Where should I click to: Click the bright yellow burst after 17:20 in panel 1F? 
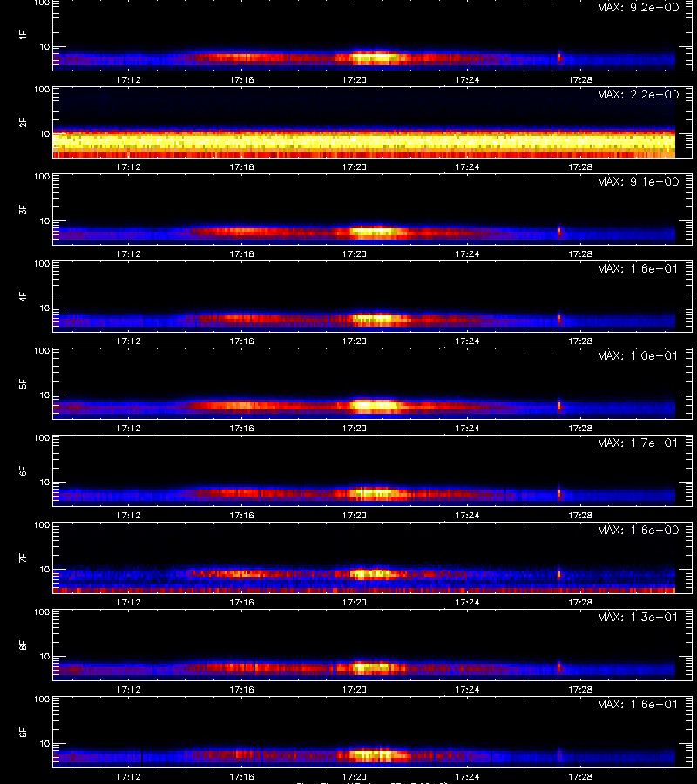point(375,57)
